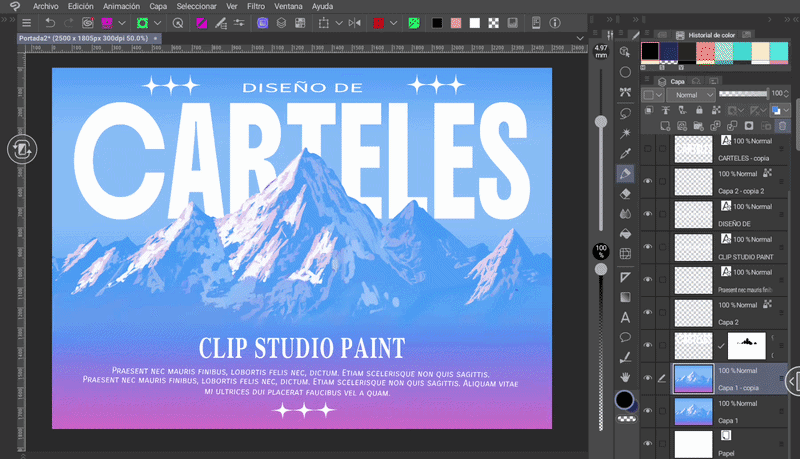Click the layer opacity slider
This screenshot has height=459, width=800.
click(x=743, y=93)
